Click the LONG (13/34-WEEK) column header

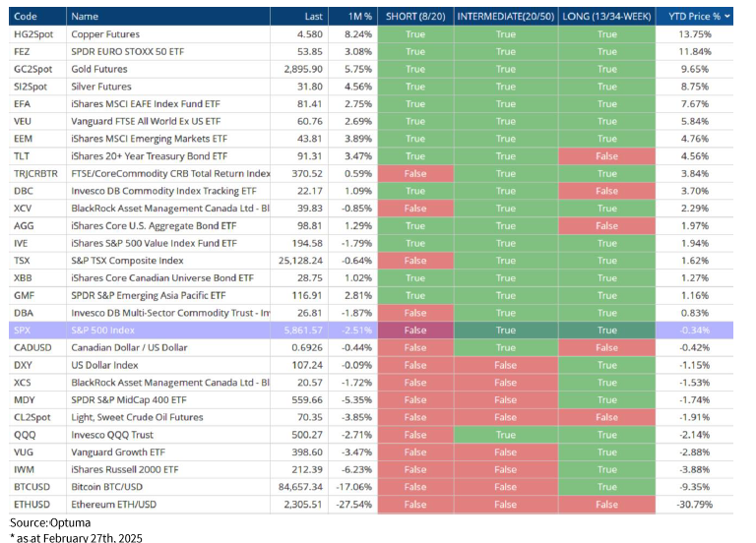coord(606,17)
